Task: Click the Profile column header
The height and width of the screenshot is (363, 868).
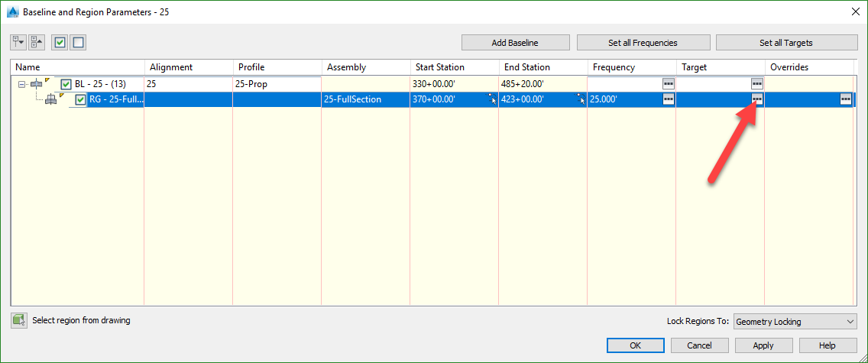Action: 277,67
